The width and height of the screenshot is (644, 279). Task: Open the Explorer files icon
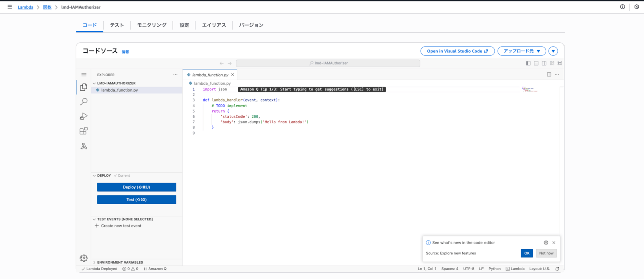(84, 87)
